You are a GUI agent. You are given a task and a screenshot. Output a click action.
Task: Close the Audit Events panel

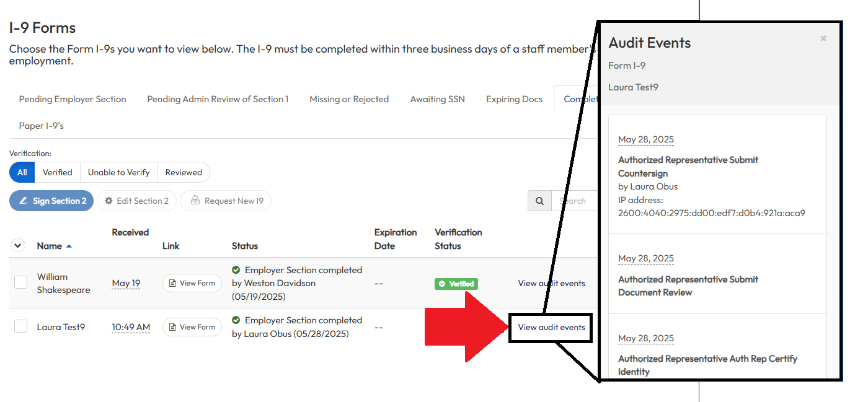coord(823,38)
